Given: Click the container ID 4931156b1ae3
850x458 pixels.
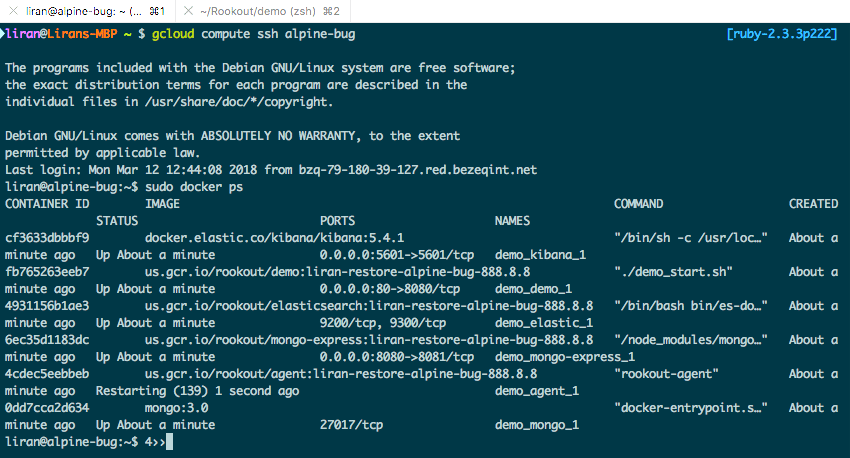Looking at the screenshot, I should (47, 306).
